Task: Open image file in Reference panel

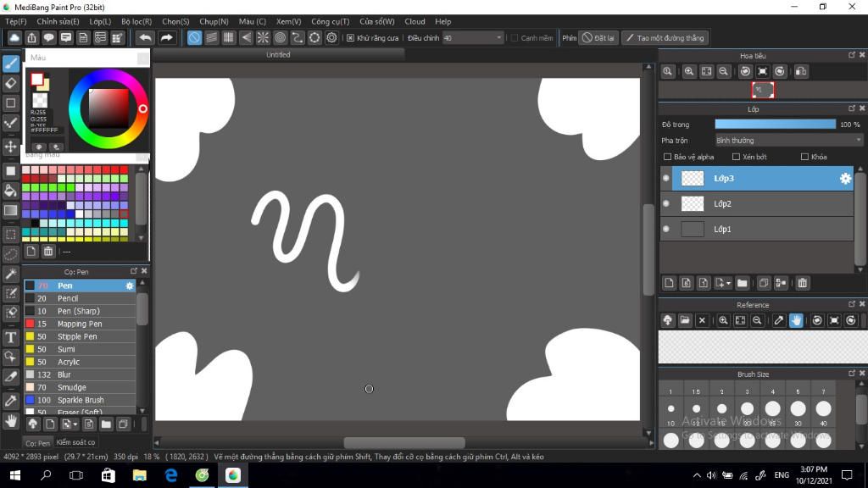Action: coord(685,320)
